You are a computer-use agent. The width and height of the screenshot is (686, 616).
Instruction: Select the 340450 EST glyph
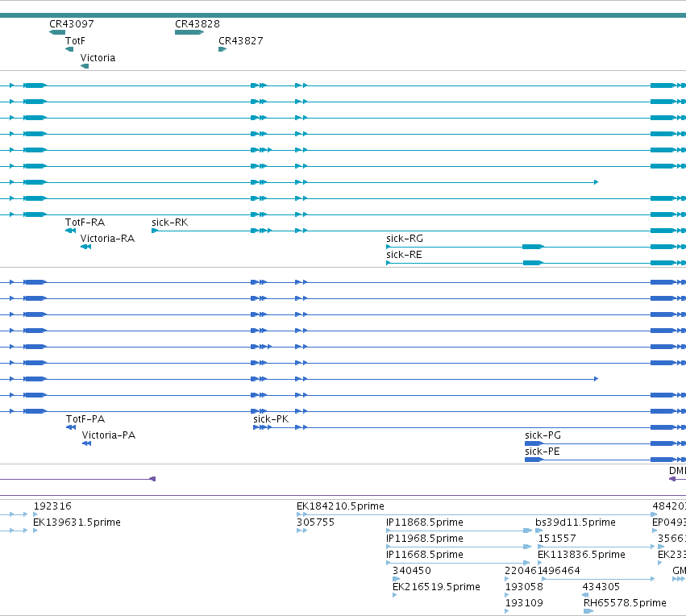point(397,579)
